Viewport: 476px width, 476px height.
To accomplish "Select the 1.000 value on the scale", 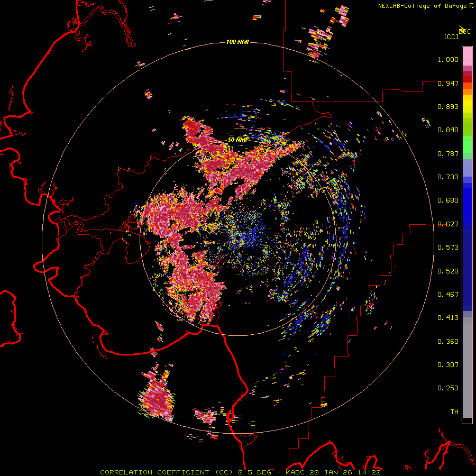I will coord(448,59).
